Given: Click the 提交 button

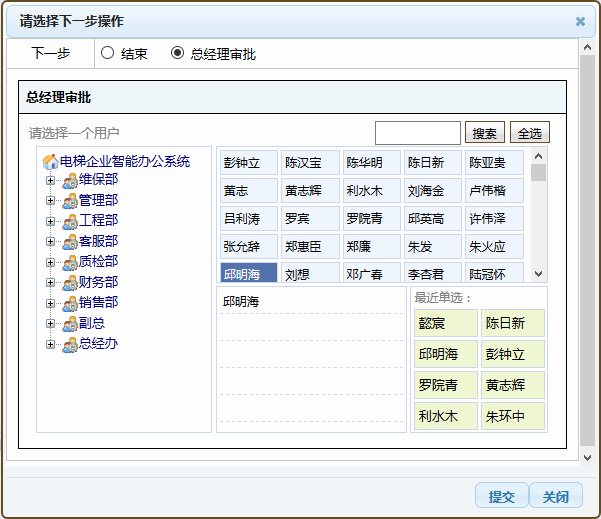Looking at the screenshot, I should tap(501, 496).
